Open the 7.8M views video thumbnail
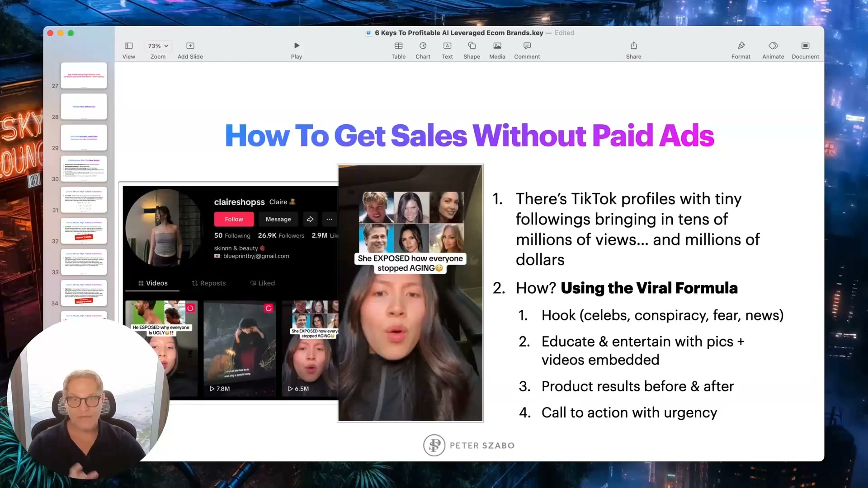Viewport: 868px width, 488px height. 240,349
